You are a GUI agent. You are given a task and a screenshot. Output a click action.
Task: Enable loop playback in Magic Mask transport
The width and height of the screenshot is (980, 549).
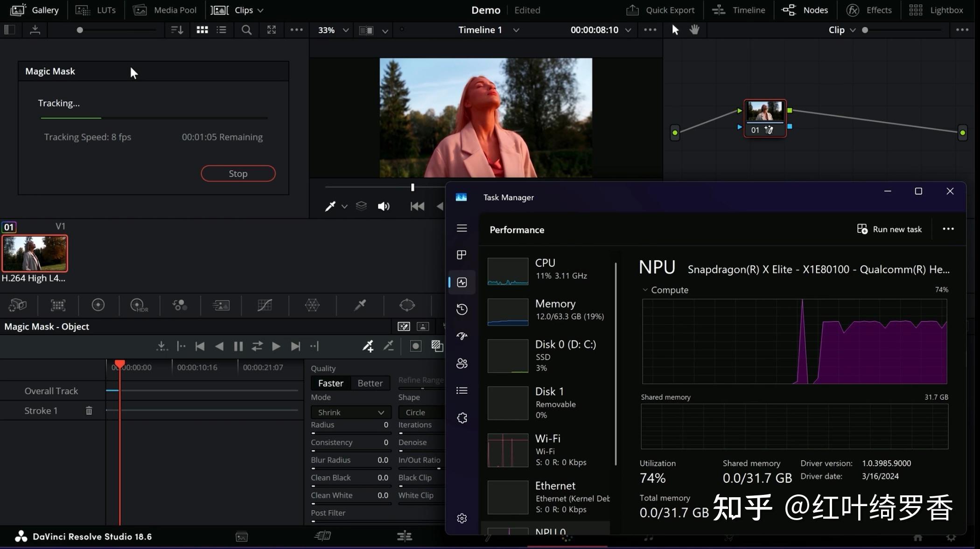(257, 346)
